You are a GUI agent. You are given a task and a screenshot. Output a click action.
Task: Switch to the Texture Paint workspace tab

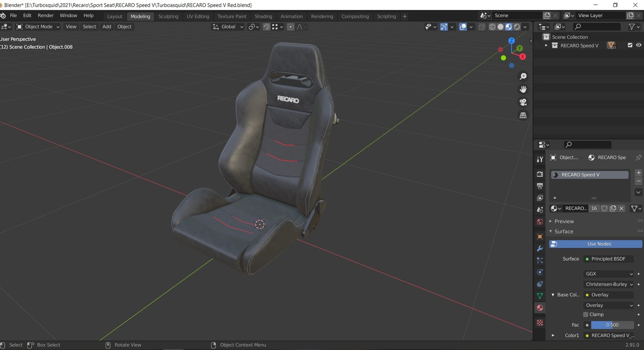click(232, 16)
